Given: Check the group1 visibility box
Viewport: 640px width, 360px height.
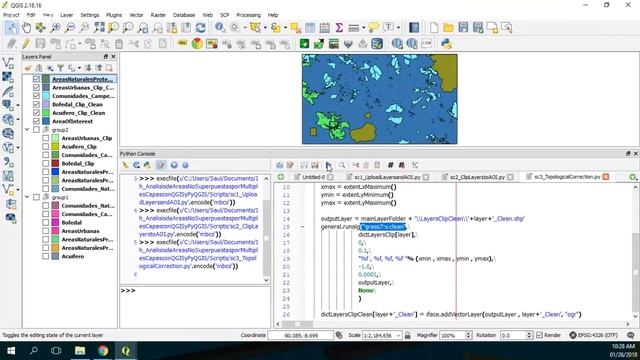Looking at the screenshot, I should pos(36,197).
